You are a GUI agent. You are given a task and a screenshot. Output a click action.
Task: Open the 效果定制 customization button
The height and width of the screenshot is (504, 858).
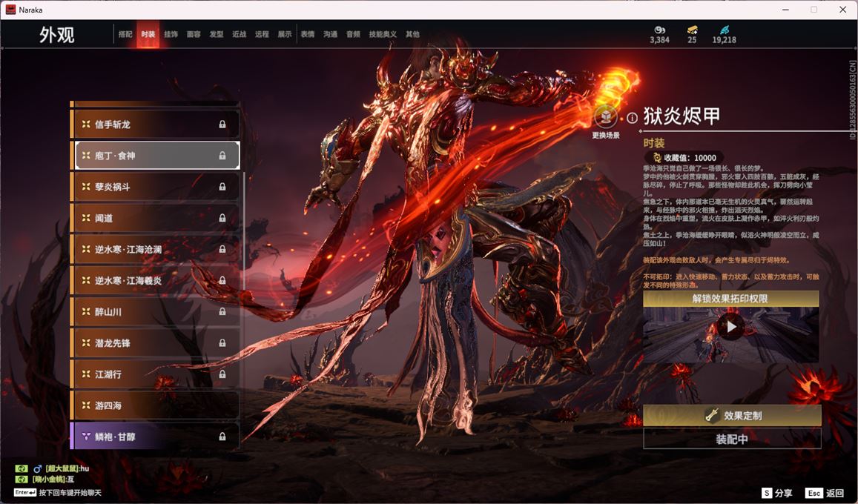pos(732,416)
